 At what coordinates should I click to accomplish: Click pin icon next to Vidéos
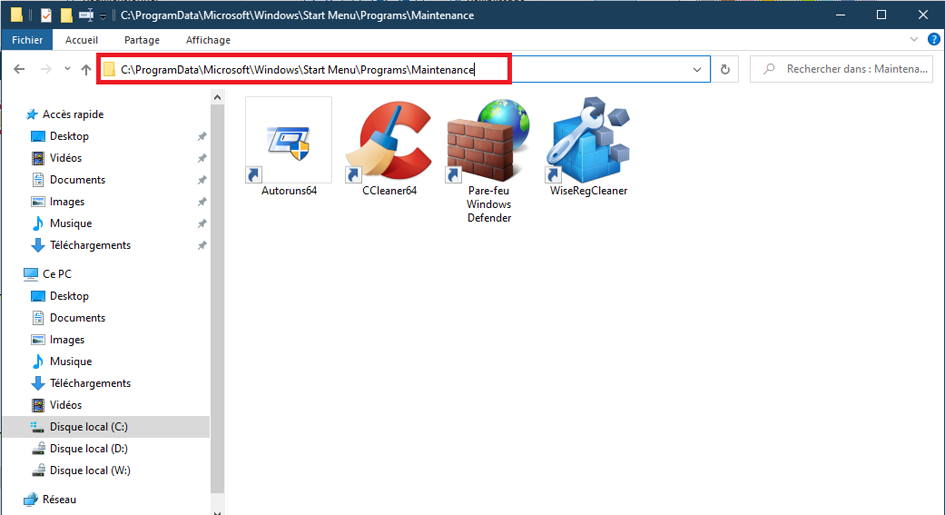coord(202,158)
